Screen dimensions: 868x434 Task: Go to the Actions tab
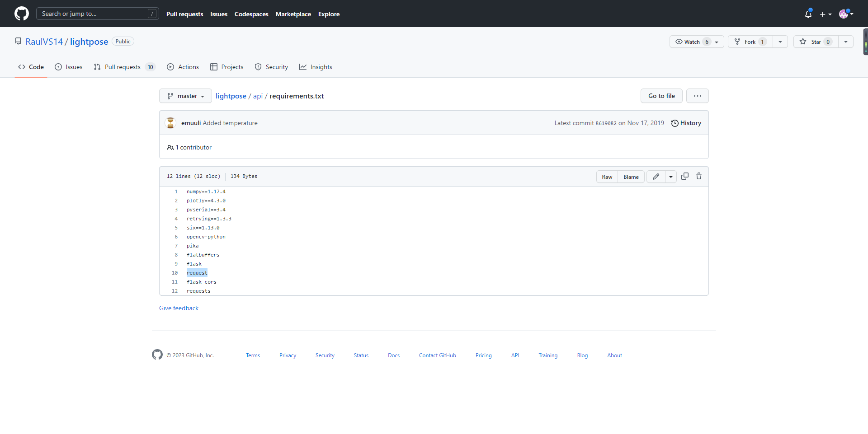click(x=183, y=67)
